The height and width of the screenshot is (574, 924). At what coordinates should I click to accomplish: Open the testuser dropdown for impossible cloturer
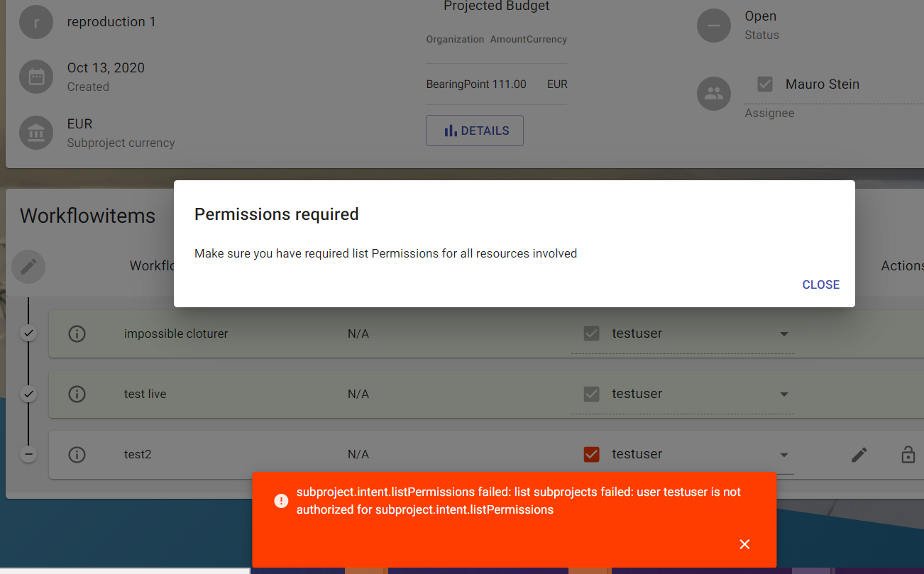[x=783, y=333]
